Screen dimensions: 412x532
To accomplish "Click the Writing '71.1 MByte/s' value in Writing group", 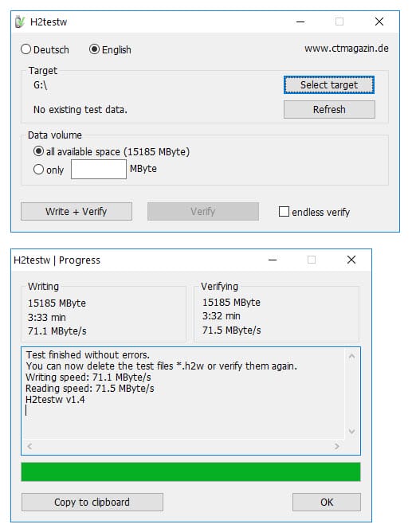I will pos(57,331).
